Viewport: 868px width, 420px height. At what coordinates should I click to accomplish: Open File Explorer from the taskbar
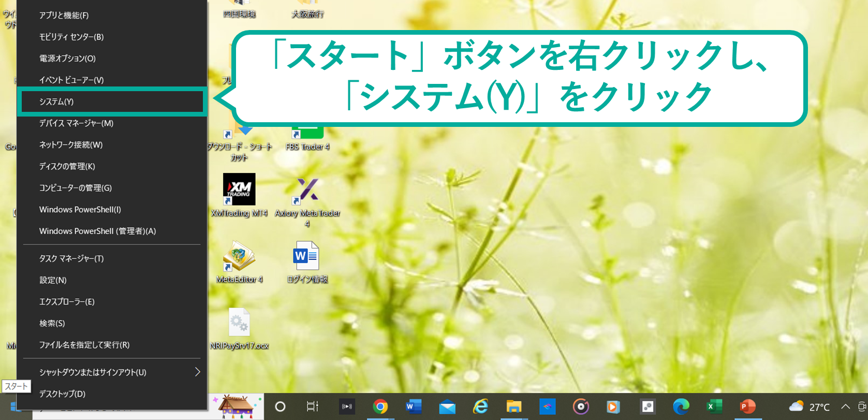[514, 407]
